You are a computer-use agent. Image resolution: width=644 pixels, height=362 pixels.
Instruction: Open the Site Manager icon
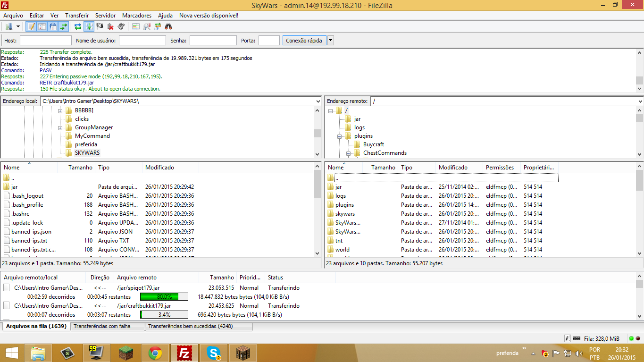8,26
